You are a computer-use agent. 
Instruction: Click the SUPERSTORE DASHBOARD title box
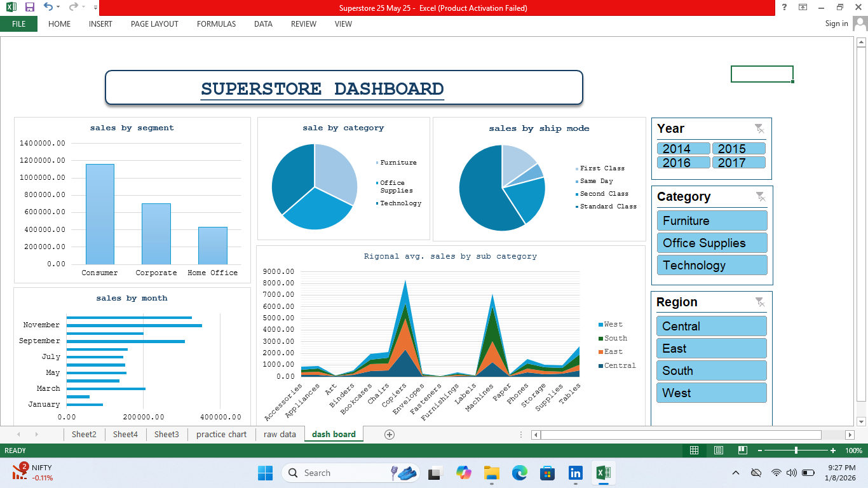[344, 88]
